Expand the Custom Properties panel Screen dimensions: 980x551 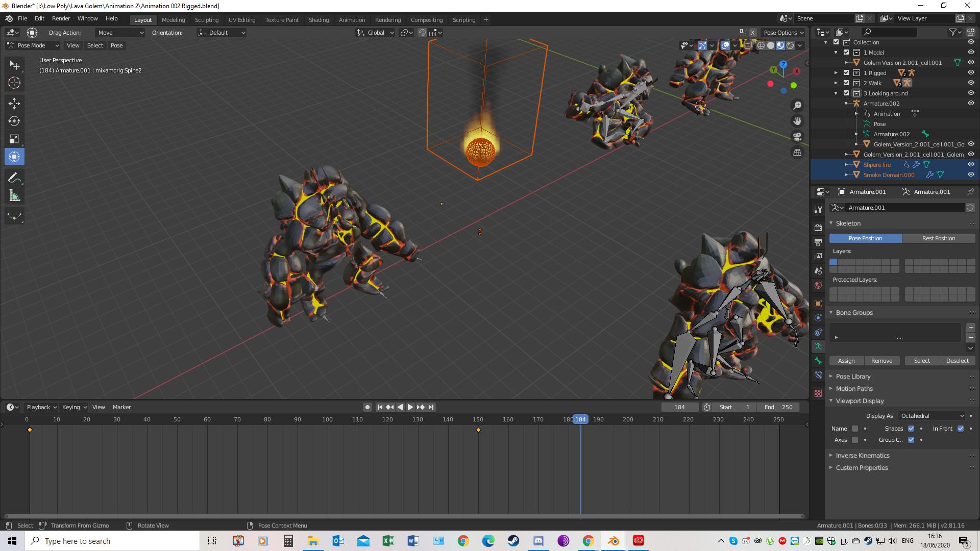tap(862, 468)
